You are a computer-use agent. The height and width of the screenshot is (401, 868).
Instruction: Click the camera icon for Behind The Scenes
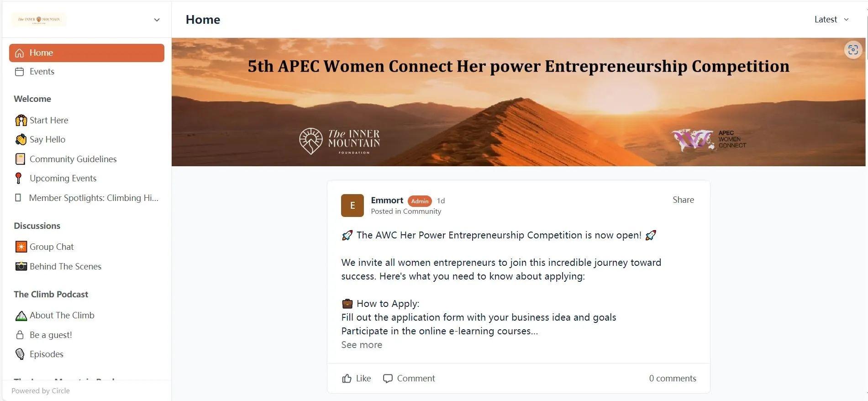point(21,266)
